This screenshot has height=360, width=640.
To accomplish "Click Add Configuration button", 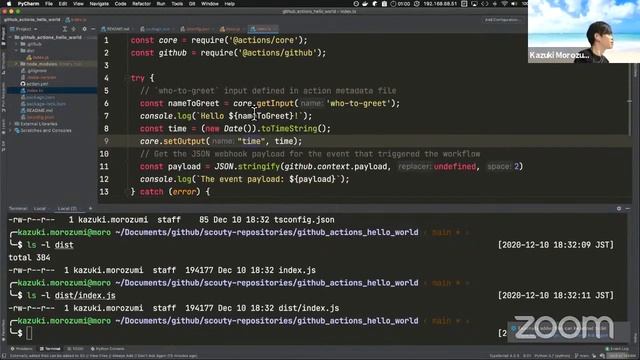I will pos(502,20).
